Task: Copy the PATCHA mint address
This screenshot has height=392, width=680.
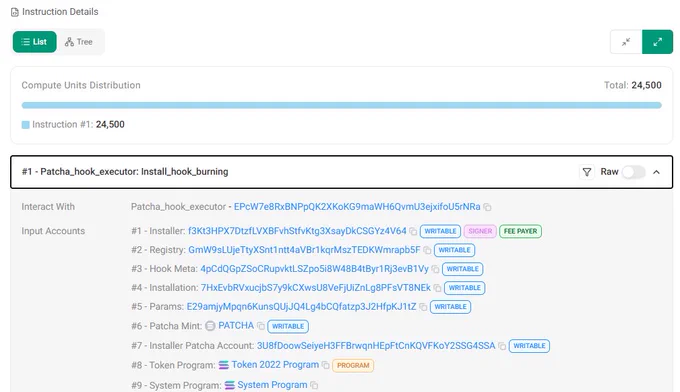Action: (261, 326)
